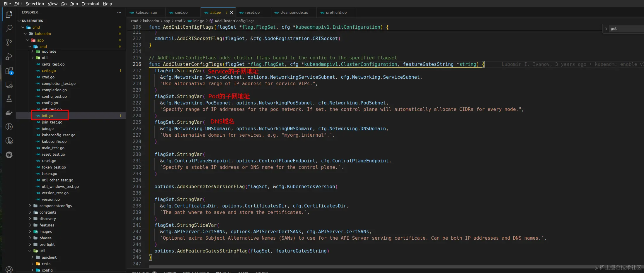This screenshot has height=273, width=644.
Task: Toggle replace chevron in find widget
Action: tap(606, 29)
